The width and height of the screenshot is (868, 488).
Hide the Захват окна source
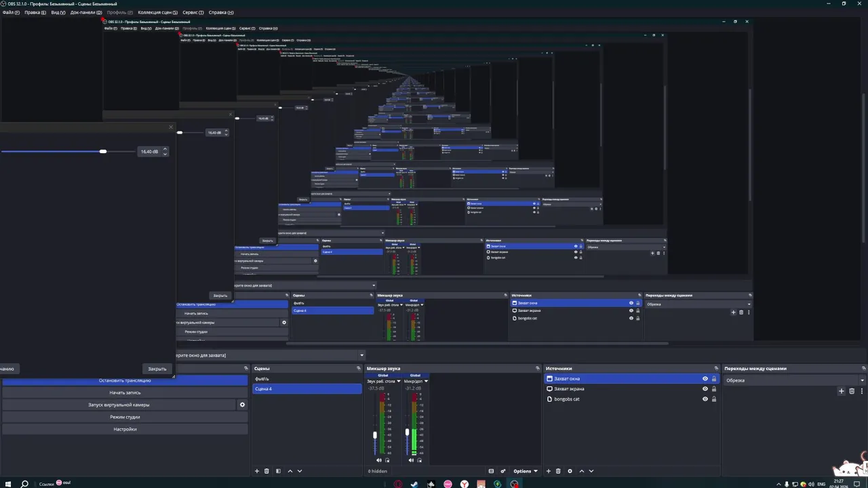click(x=705, y=379)
